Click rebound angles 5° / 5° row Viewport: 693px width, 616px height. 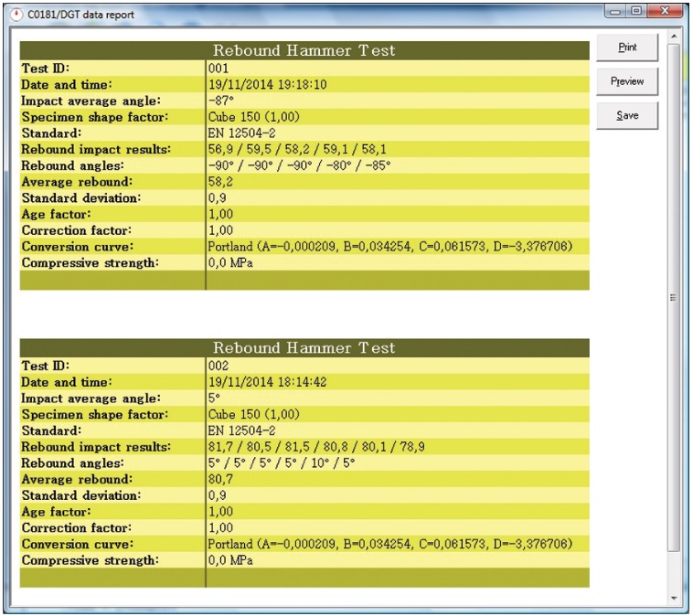tap(282, 463)
